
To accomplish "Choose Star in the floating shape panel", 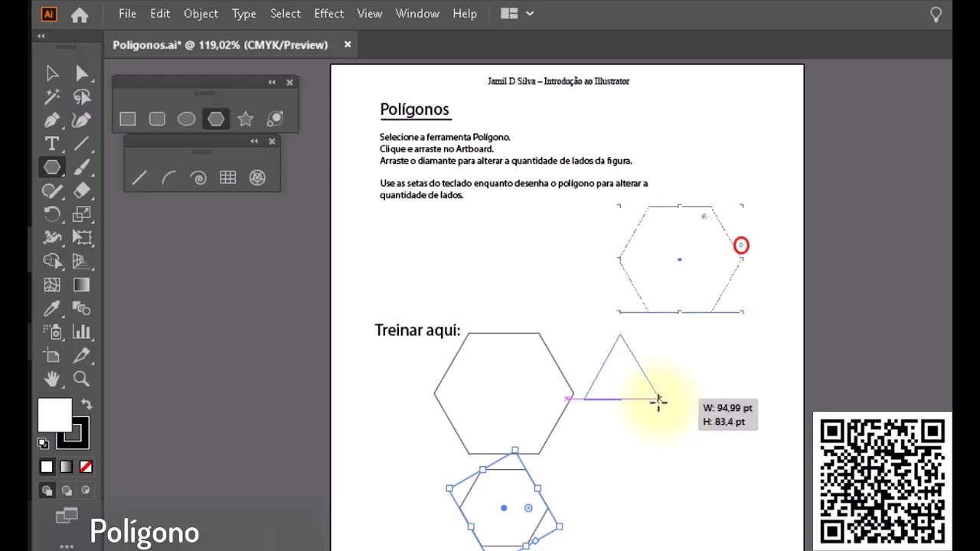I will click(x=245, y=119).
